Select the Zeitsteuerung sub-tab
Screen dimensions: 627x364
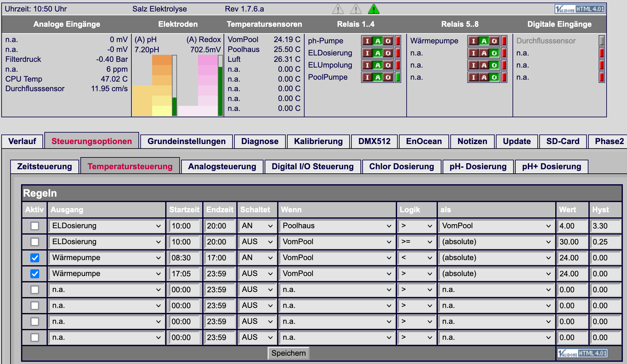(x=44, y=166)
